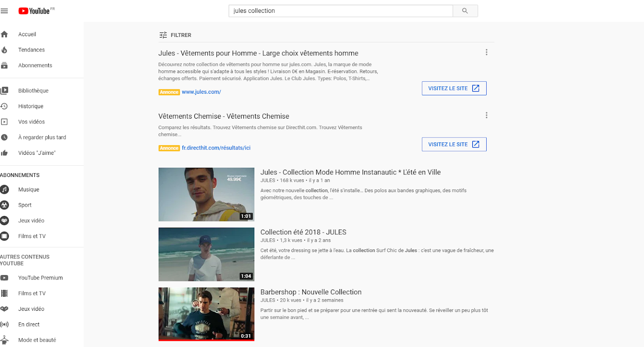Click the Jeux vidéo subscription avatar icon
Viewport: 644px width, 347px height.
click(4, 220)
